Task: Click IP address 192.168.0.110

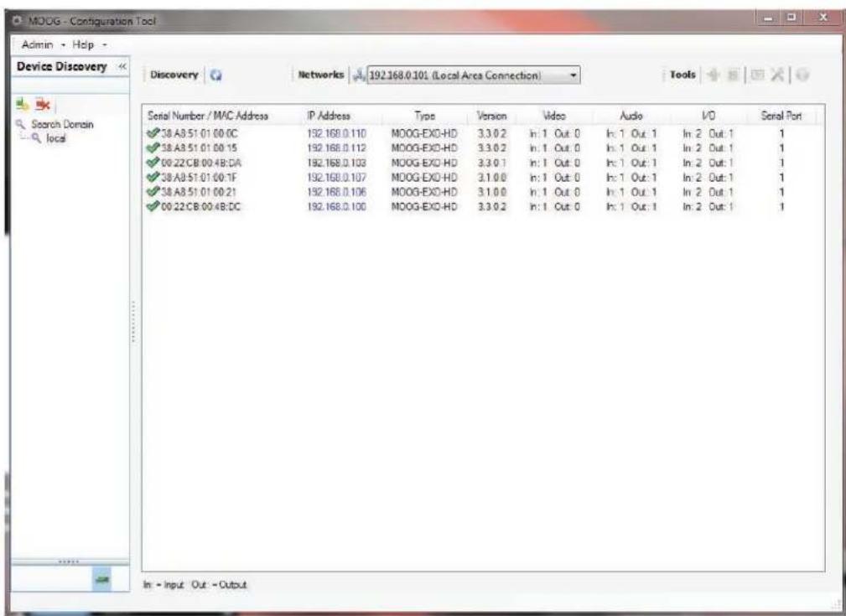Action: click(x=337, y=133)
